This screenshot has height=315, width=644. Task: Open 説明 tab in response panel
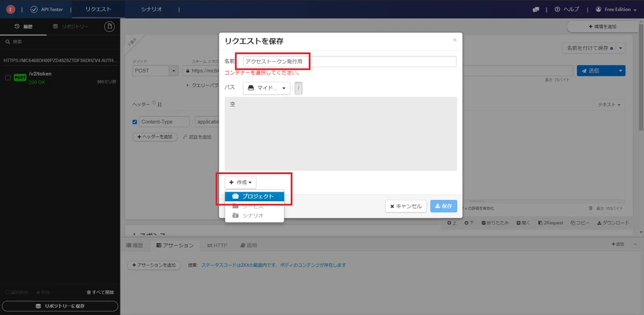(247, 245)
